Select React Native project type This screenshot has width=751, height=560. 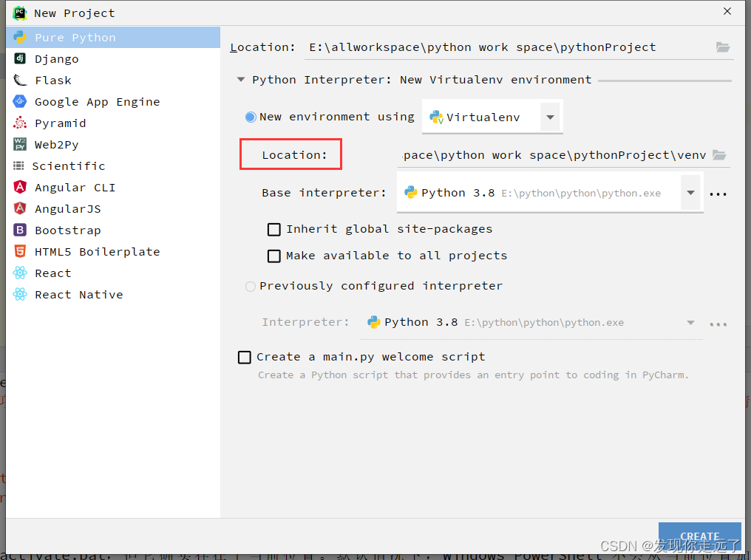point(113,294)
